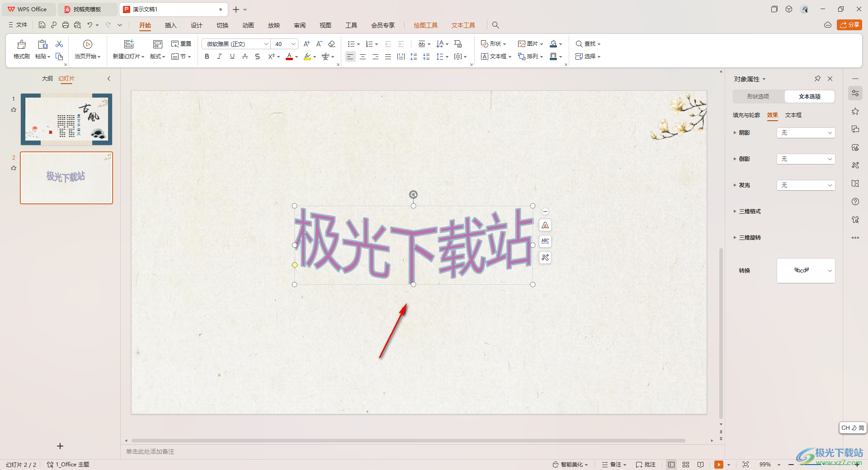
Task: Open the Design (设计) ribbon tab
Action: click(196, 25)
